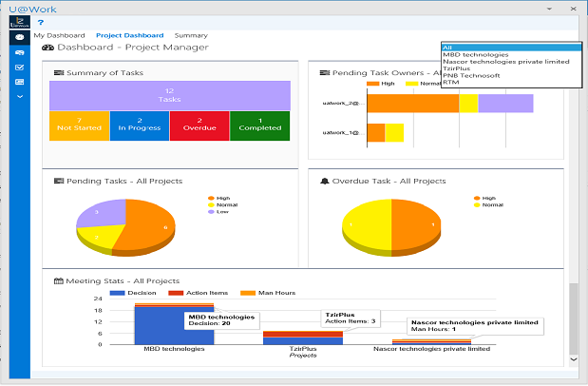Select "MBD technologies" from the project dropdown
The image size is (588, 386).
tap(475, 54)
